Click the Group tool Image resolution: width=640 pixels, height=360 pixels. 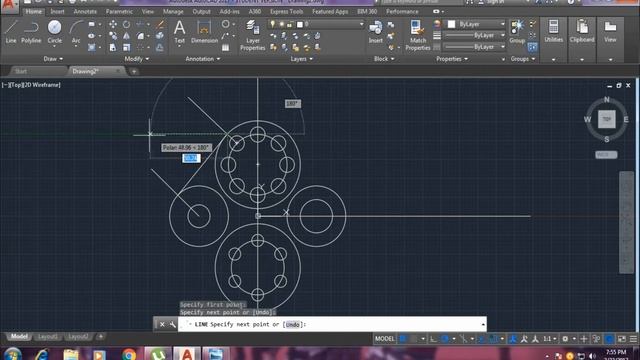517,32
